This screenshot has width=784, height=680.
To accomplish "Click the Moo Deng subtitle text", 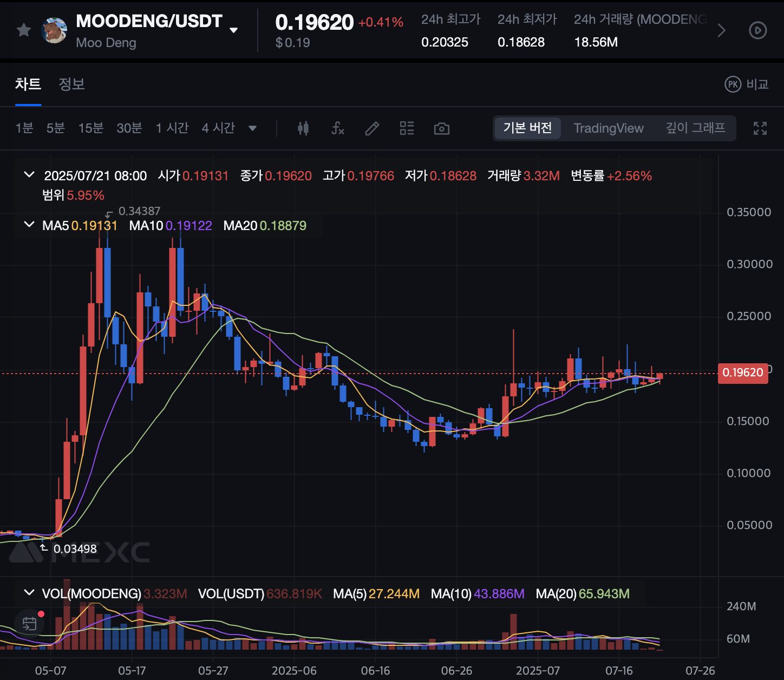I will click(106, 43).
